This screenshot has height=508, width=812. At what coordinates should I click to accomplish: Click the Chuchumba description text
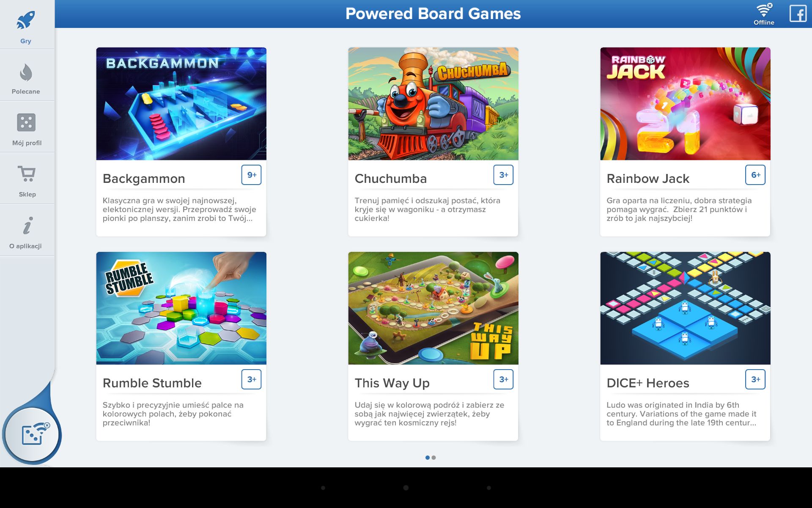428,210
